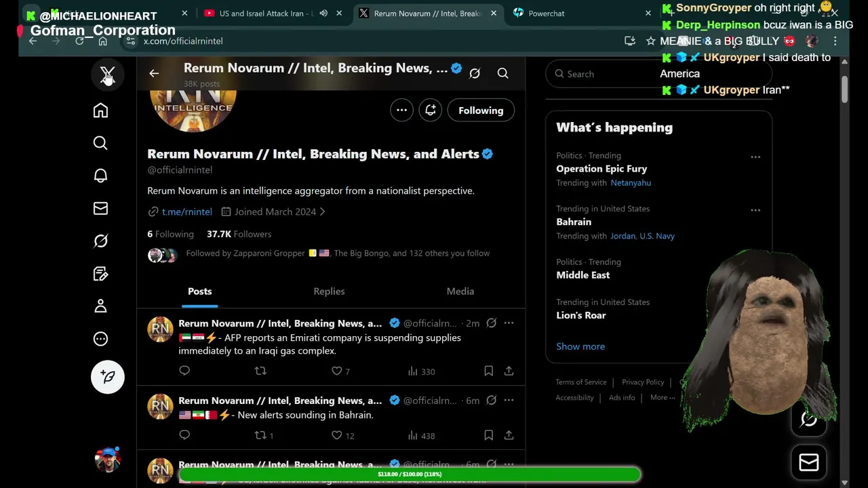Click the Following button
This screenshot has width=868, height=488.
coord(481,110)
